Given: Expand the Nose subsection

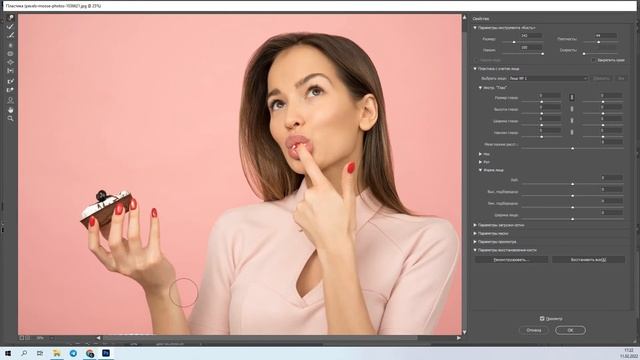Looking at the screenshot, I should click(480, 154).
